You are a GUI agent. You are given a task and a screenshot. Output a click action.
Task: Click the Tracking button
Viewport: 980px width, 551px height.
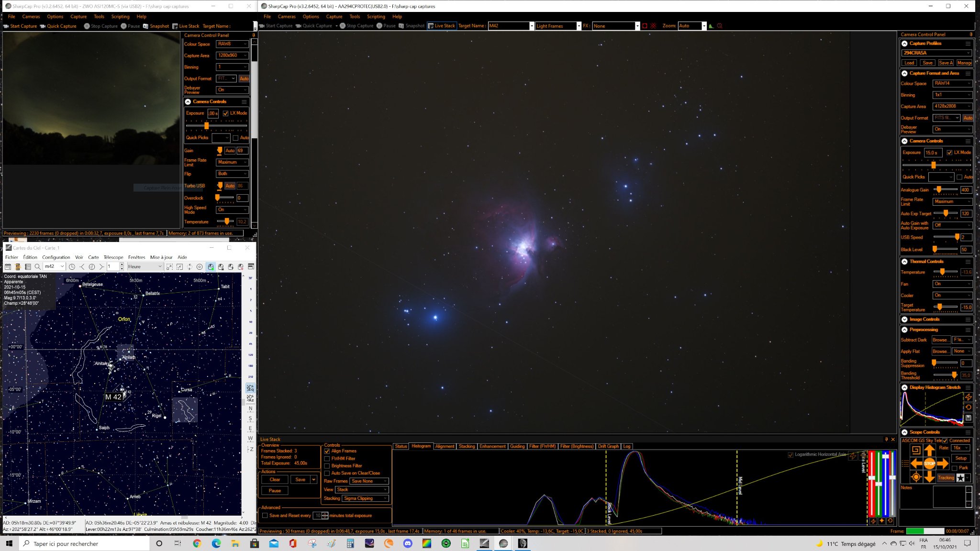[946, 477]
